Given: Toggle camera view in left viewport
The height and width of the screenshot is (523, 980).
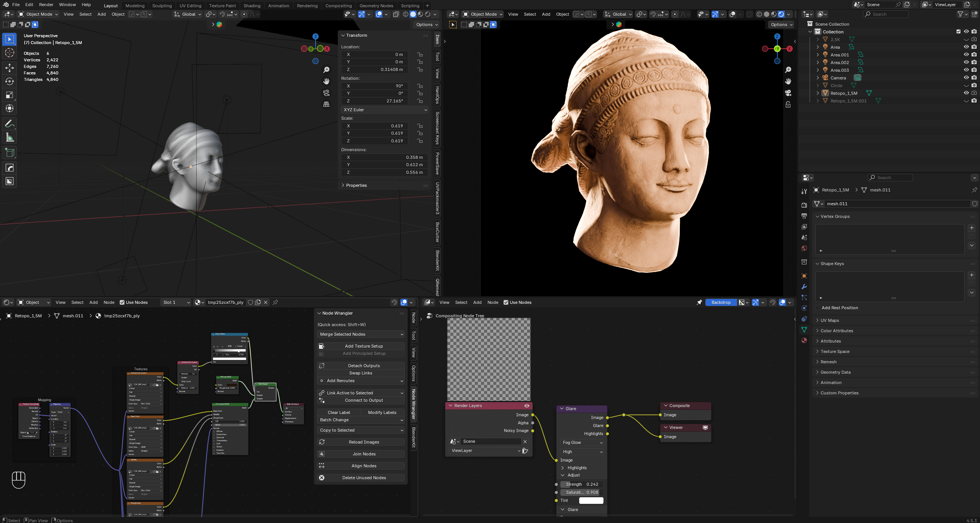Looking at the screenshot, I should point(326,93).
